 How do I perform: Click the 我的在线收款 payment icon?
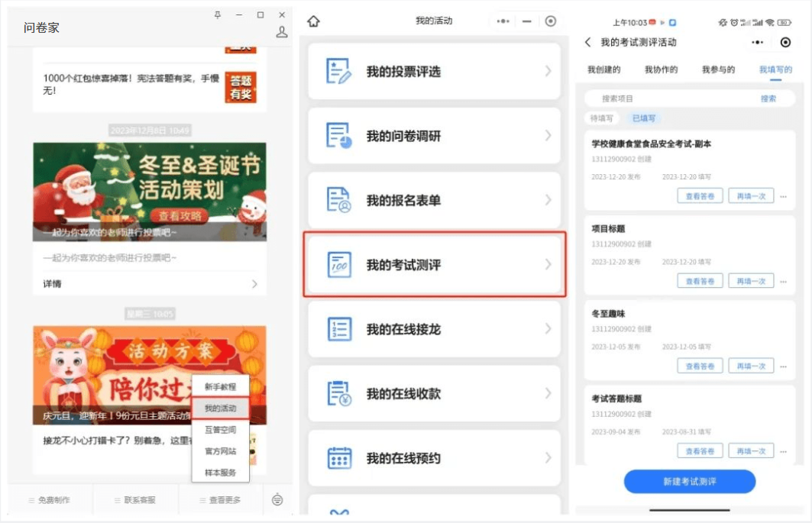click(x=338, y=393)
